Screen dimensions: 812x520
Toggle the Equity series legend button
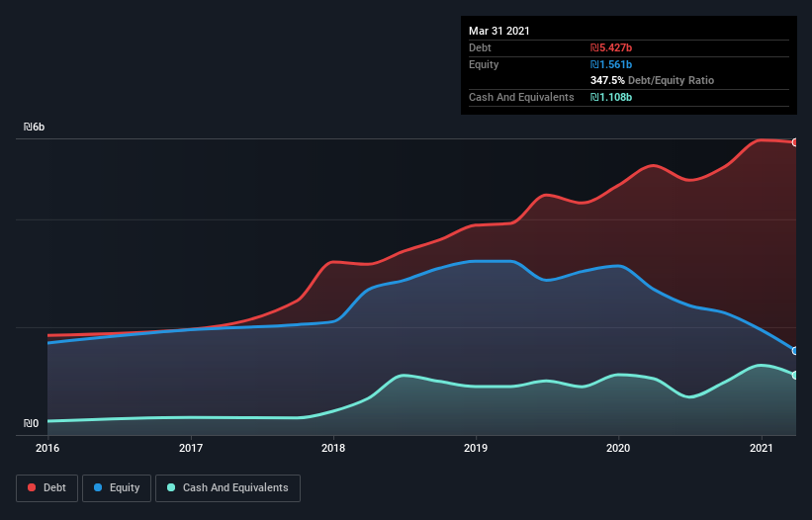pyautogui.click(x=117, y=488)
